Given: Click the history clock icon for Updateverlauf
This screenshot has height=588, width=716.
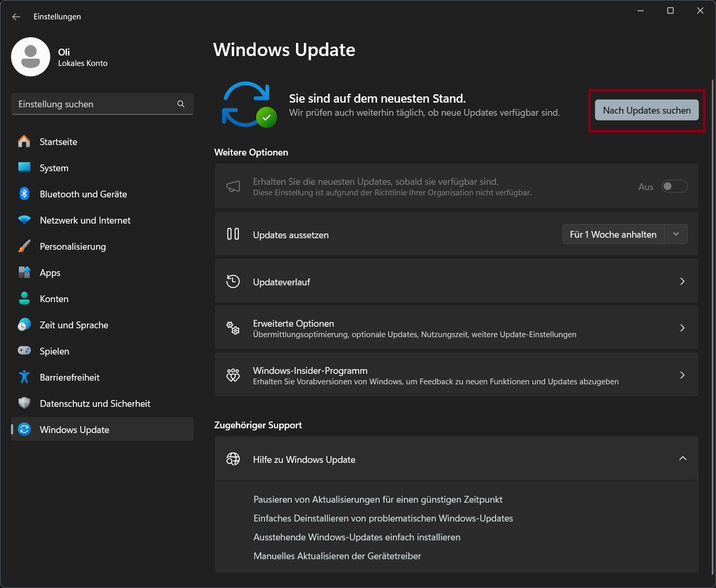Looking at the screenshot, I should click(233, 281).
